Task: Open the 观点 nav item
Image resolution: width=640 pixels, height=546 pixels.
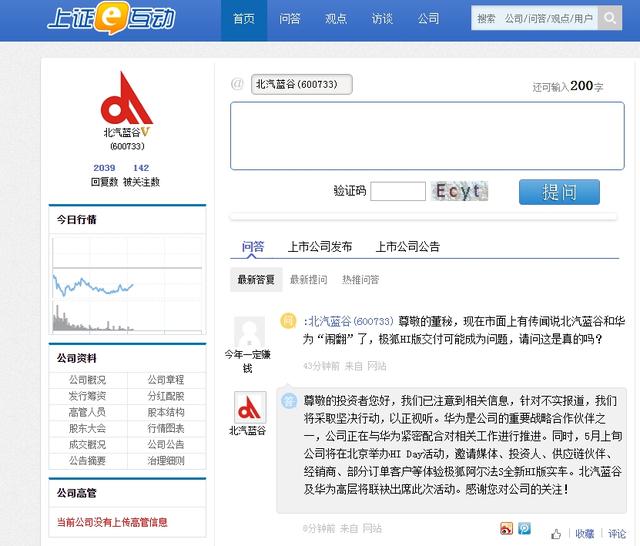Action: (336, 19)
